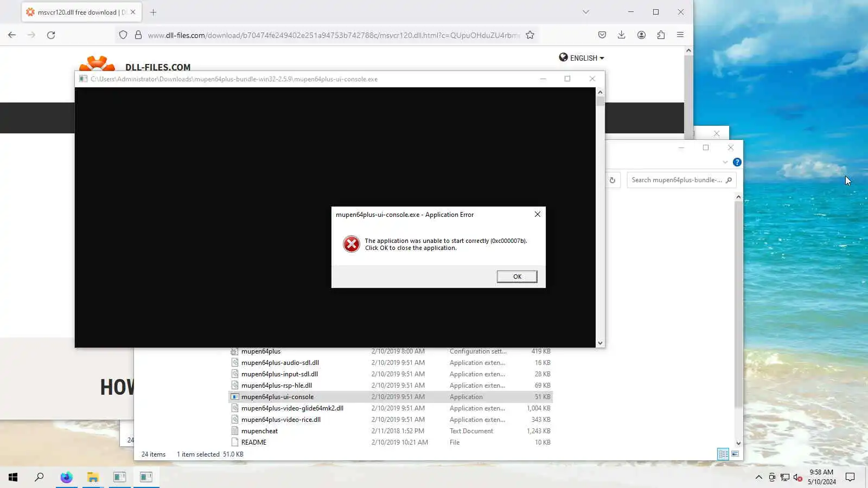
Task: Show hidden system tray icons
Action: [758, 477]
